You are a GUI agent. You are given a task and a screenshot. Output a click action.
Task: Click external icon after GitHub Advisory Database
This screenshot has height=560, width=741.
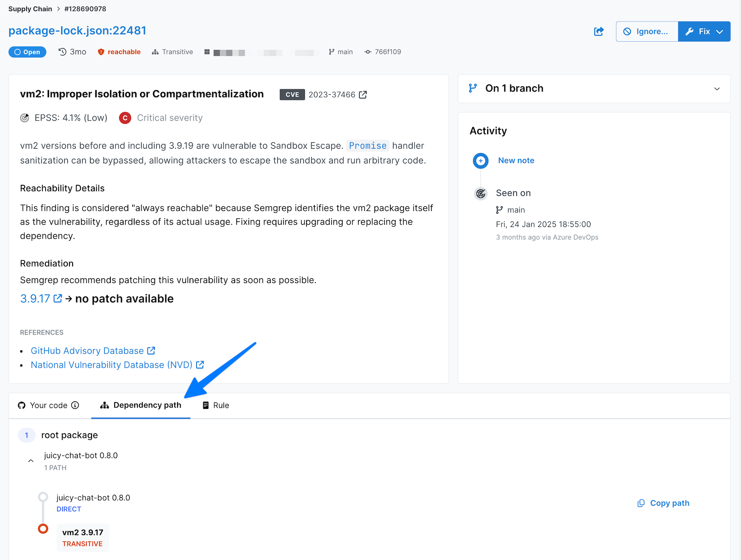click(x=151, y=351)
